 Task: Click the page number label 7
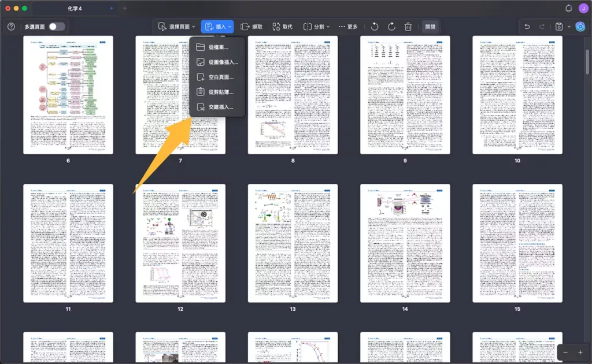(180, 161)
